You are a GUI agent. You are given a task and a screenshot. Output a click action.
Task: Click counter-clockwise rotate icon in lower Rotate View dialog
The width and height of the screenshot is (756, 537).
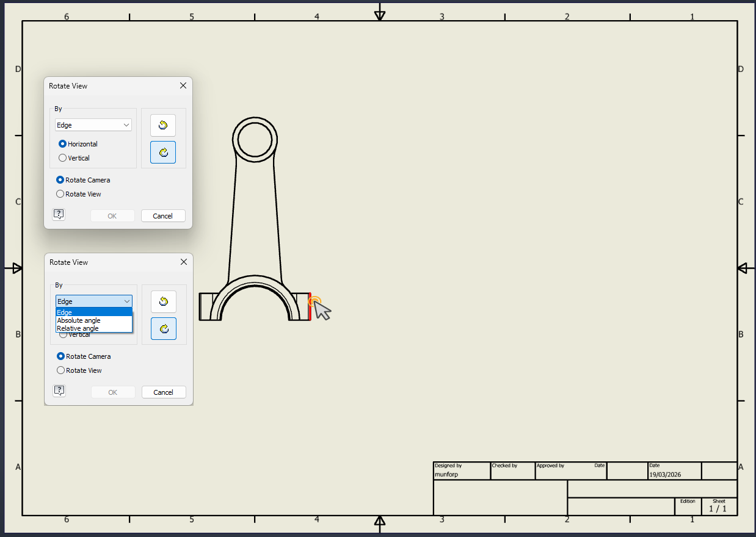[x=164, y=301]
